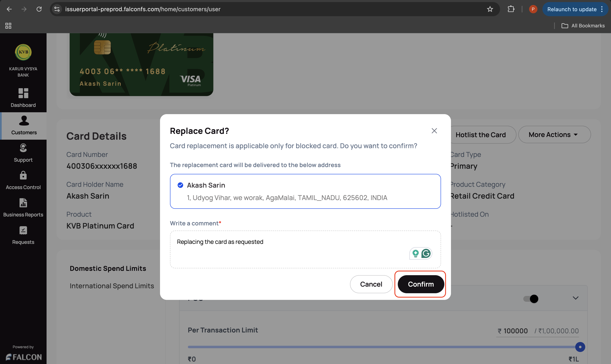Select the Domestic Spend Limits tab
This screenshot has width=611, height=364.
click(x=108, y=268)
